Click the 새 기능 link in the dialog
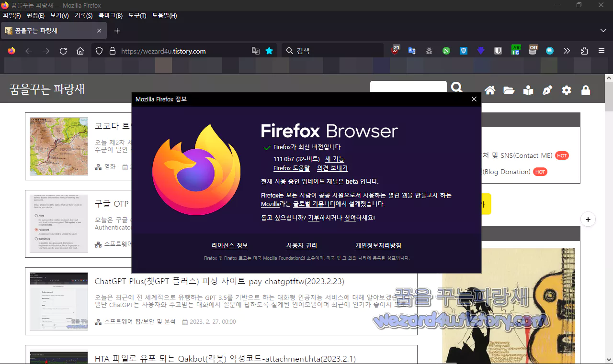613x364 pixels. coord(335,159)
